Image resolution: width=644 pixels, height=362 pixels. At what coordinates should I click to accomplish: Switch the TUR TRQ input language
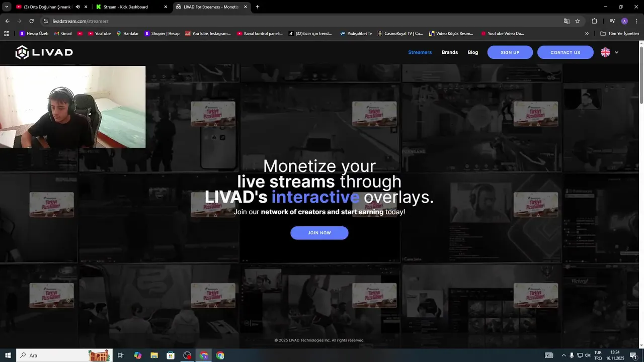[x=598, y=355]
